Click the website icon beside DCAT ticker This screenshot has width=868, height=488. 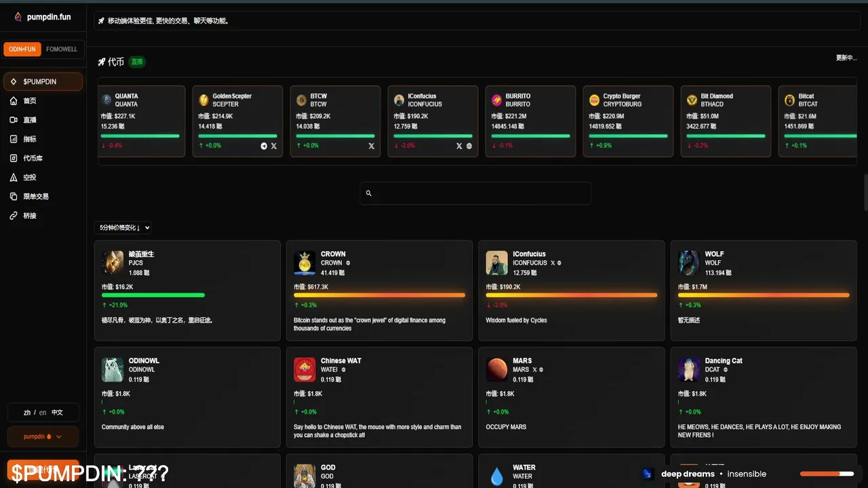point(726,370)
